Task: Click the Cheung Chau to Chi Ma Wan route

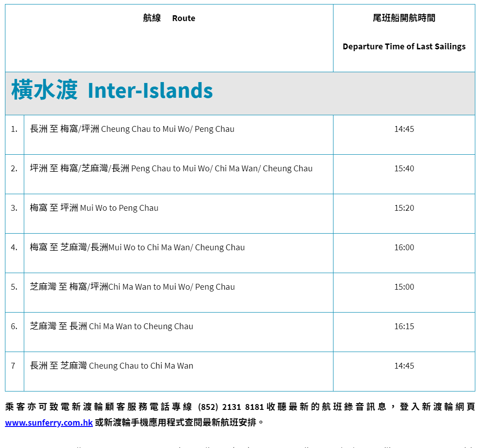Action: click(x=111, y=365)
